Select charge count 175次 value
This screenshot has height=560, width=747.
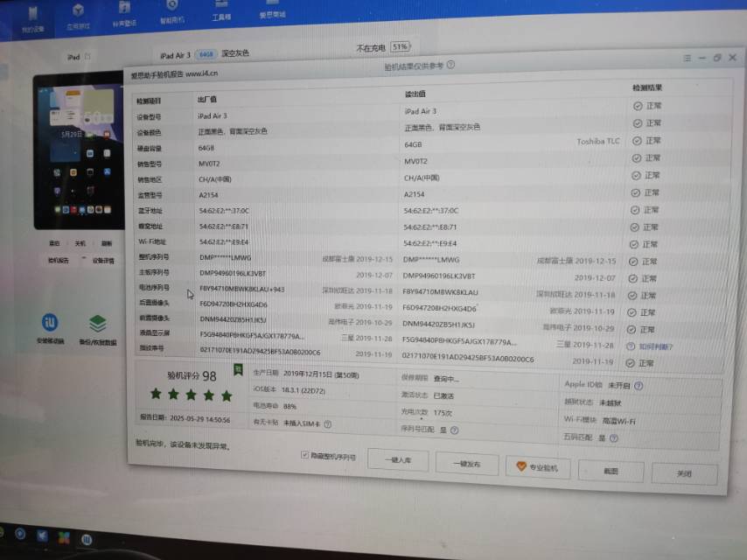[443, 413]
